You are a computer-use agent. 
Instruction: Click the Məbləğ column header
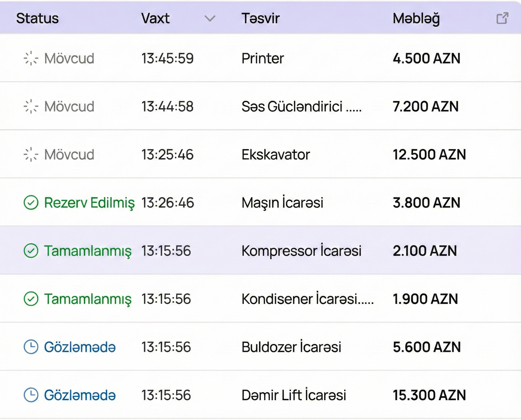point(416,19)
